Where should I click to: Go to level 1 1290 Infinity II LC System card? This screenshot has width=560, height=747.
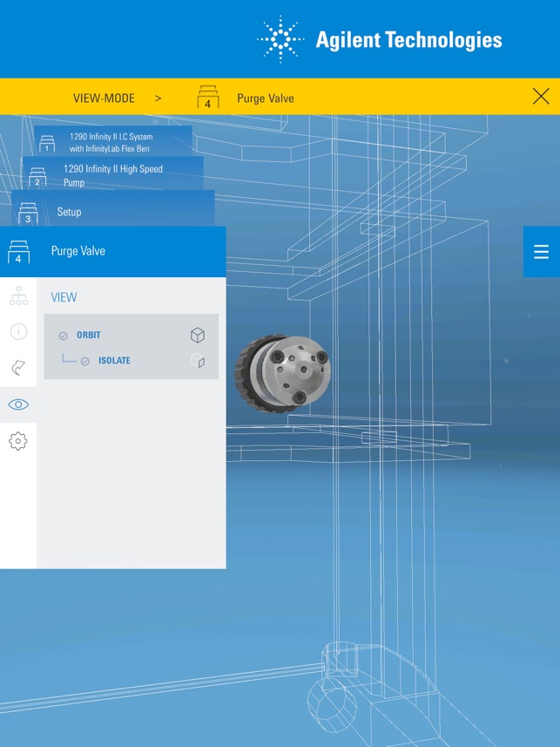pos(113,141)
